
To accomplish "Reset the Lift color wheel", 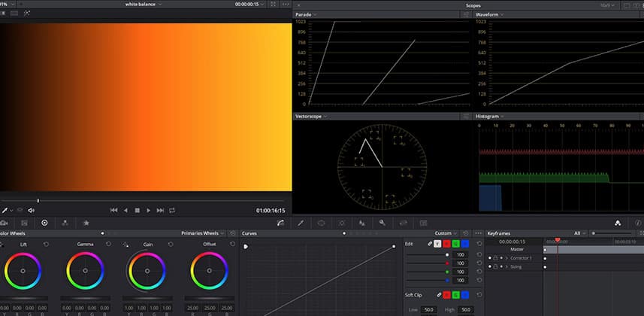I will click(46, 245).
